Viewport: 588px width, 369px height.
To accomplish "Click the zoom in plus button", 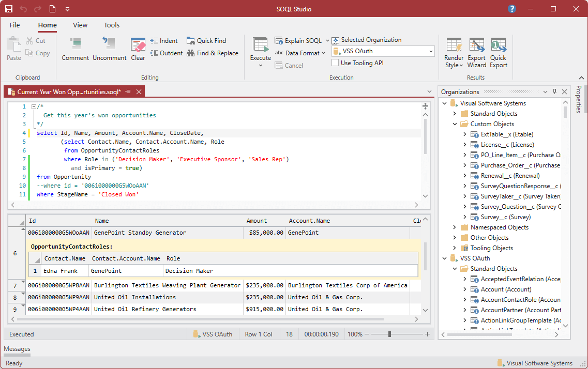I will (x=427, y=334).
